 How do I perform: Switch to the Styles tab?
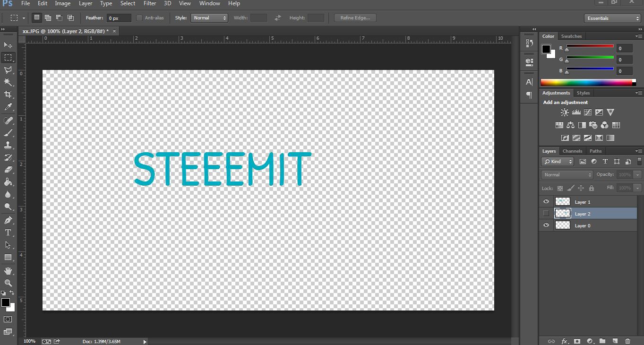(583, 93)
